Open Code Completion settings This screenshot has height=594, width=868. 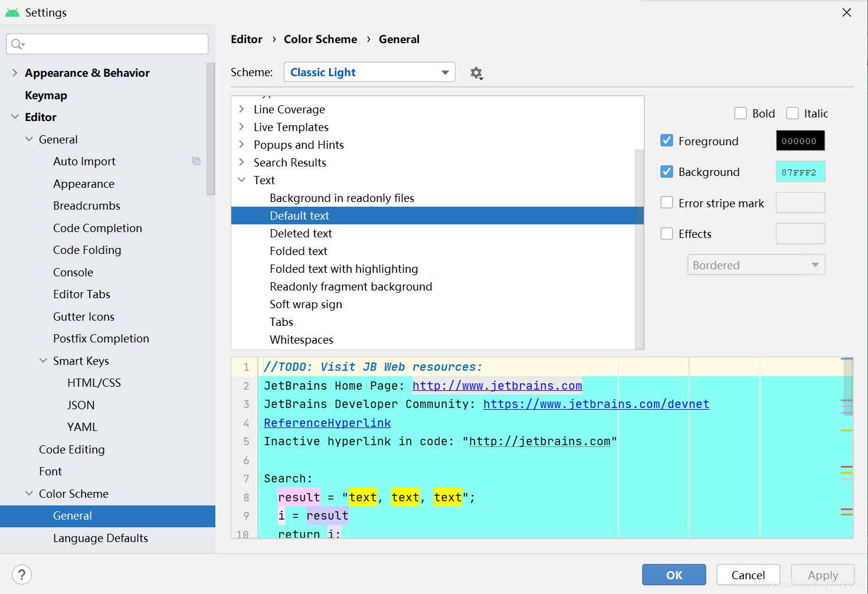(x=97, y=228)
